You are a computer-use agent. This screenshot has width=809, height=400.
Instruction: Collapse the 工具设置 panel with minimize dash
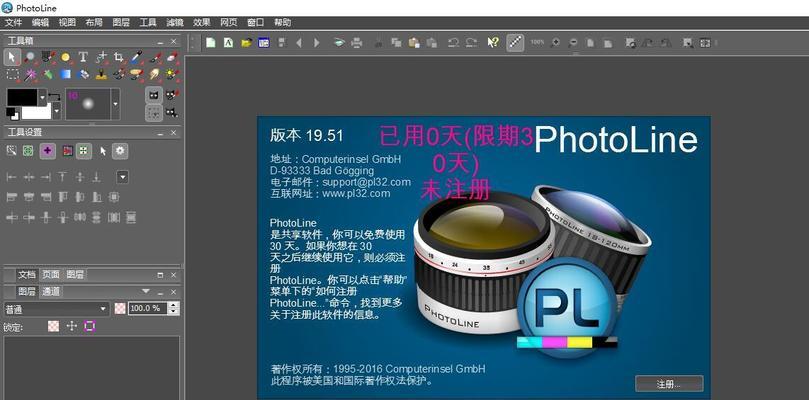click(x=160, y=133)
